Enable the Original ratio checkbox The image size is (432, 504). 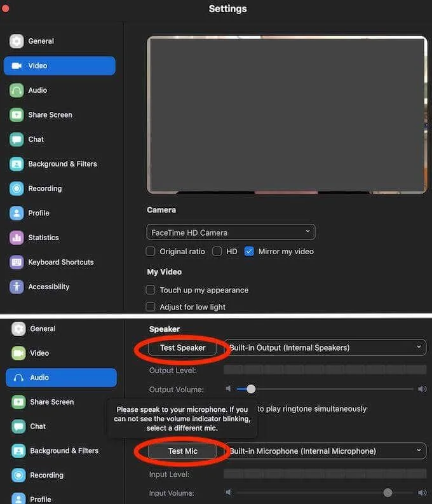(151, 251)
